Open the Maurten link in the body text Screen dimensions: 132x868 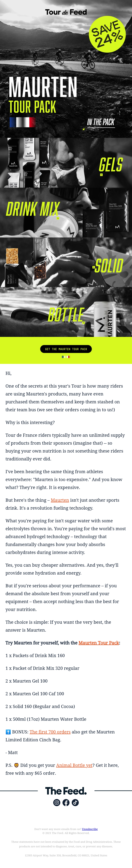tap(60, 500)
